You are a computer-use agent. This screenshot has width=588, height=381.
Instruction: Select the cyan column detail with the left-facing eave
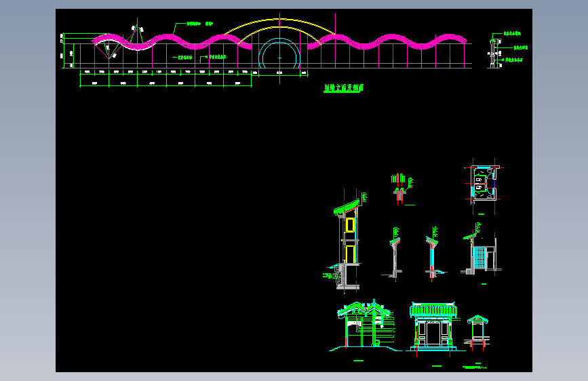[x=394, y=254]
